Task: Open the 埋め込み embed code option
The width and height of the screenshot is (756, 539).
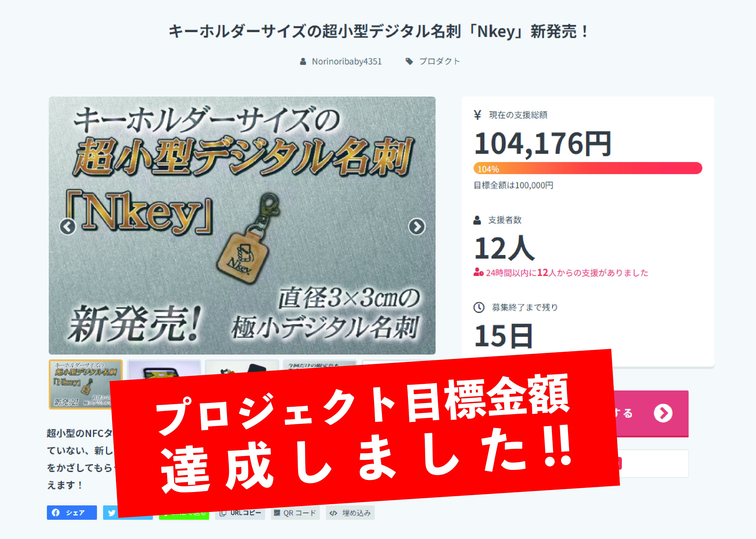Action: click(x=350, y=513)
